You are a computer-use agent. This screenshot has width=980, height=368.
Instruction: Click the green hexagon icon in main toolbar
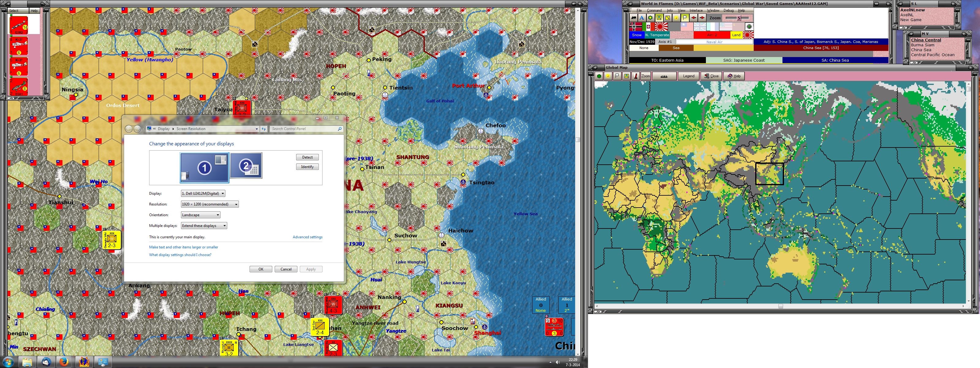650,18
